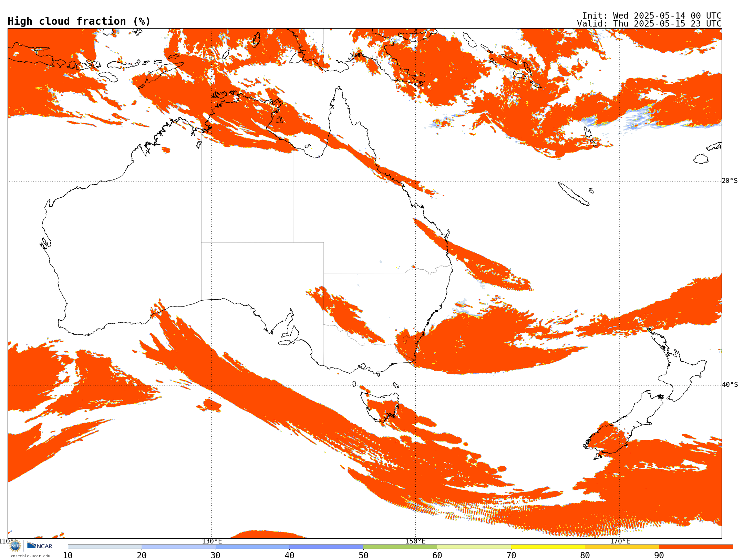Click the 'High cloud fraction (%)' title
The width and height of the screenshot is (744, 560).
pos(79,21)
